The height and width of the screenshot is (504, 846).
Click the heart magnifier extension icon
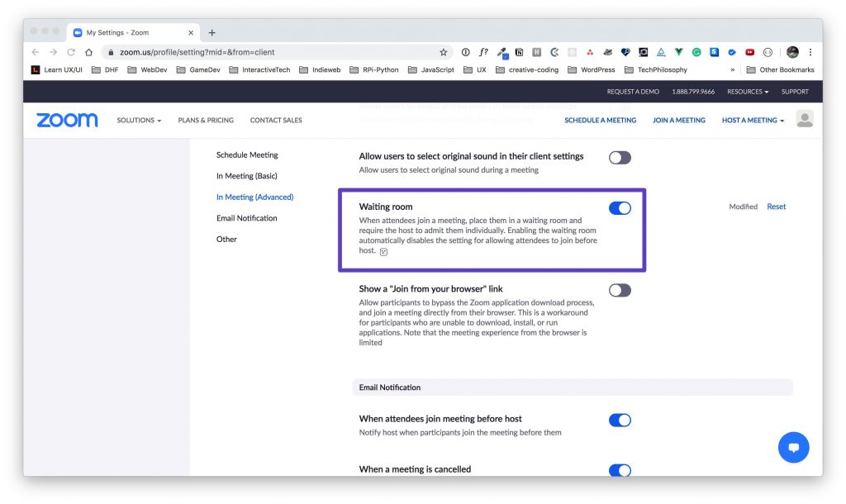click(625, 52)
